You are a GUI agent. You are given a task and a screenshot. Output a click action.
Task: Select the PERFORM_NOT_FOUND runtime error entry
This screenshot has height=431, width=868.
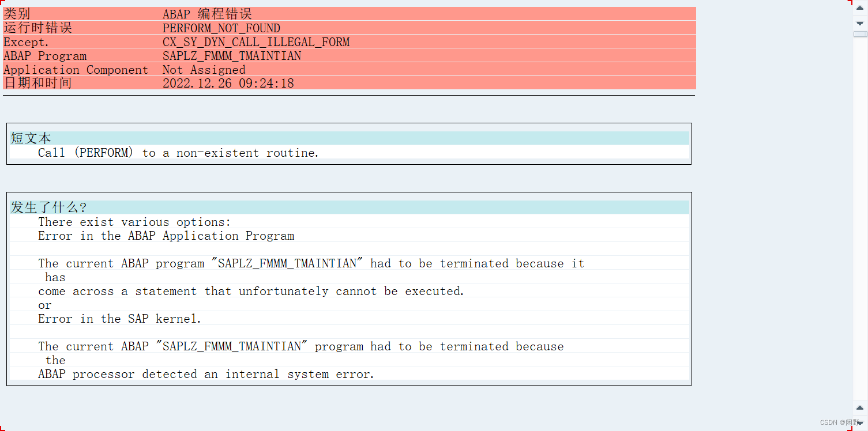click(x=221, y=28)
